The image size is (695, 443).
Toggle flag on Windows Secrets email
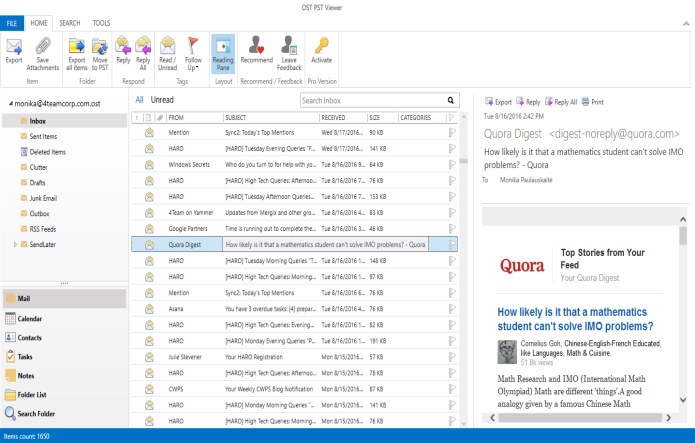452,165
